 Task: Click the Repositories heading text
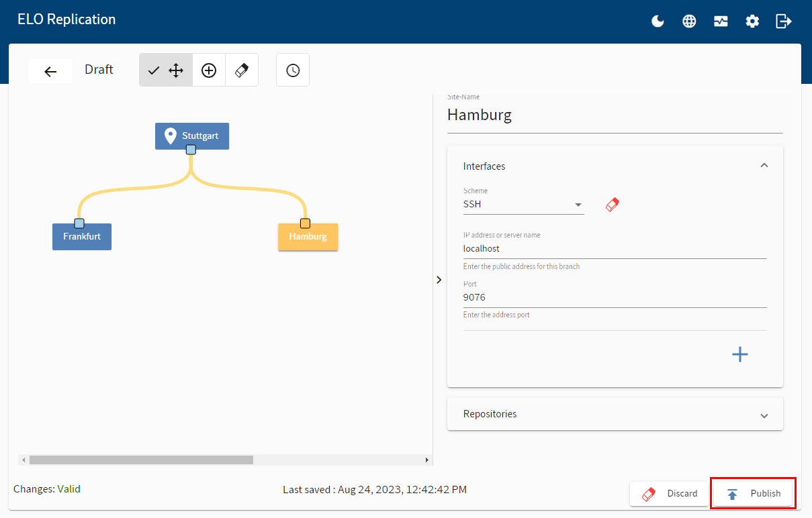click(x=490, y=414)
